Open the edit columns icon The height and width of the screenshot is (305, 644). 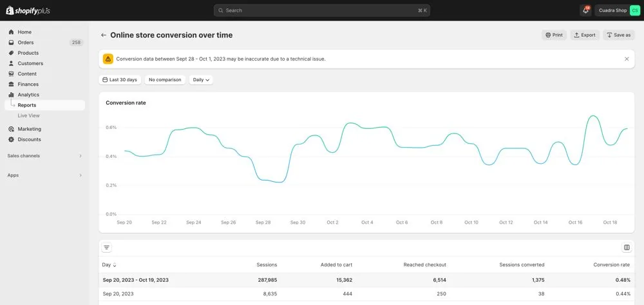point(627,248)
